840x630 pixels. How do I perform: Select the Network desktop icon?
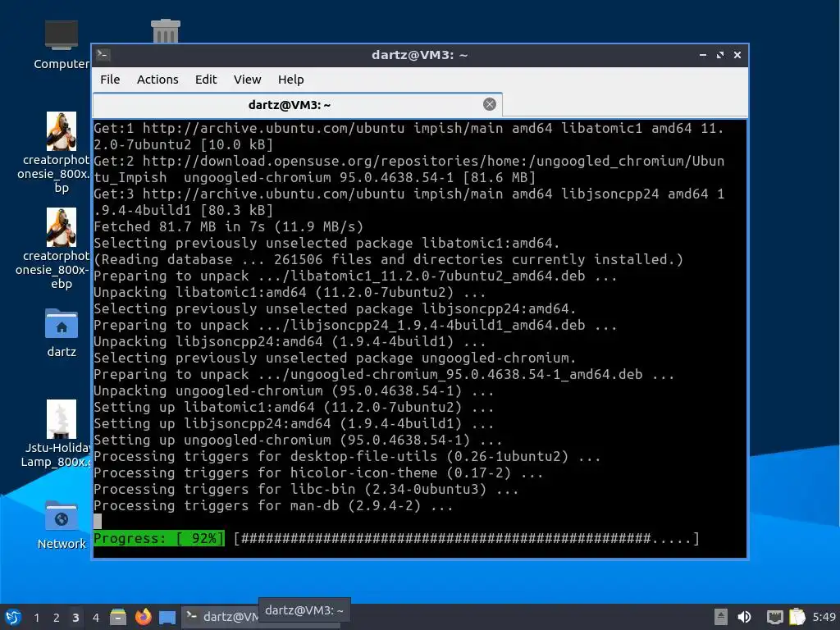(x=61, y=525)
